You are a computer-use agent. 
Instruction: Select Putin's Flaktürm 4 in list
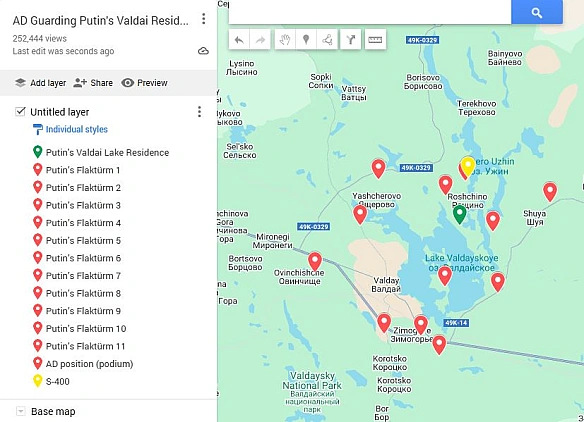[83, 223]
